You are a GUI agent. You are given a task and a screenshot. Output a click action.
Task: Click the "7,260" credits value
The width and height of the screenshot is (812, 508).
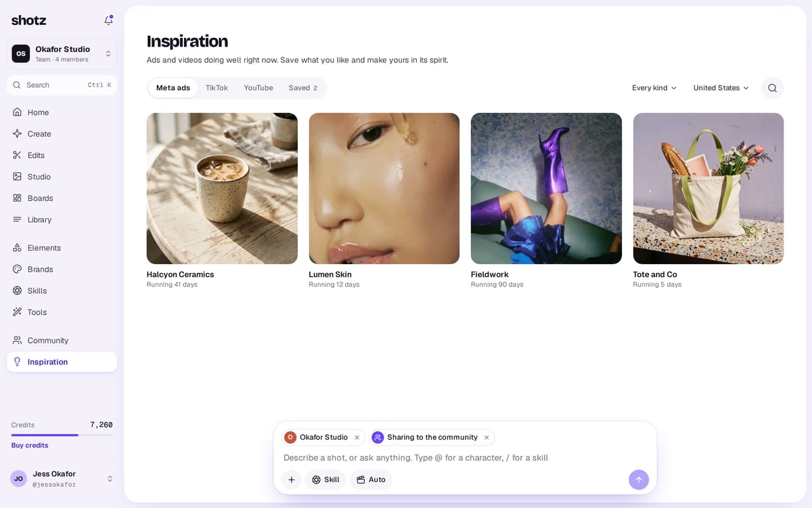[x=101, y=425]
